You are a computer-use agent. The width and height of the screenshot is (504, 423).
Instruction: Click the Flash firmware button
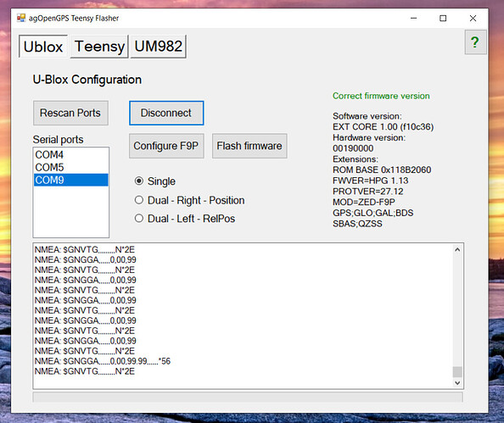tap(249, 146)
